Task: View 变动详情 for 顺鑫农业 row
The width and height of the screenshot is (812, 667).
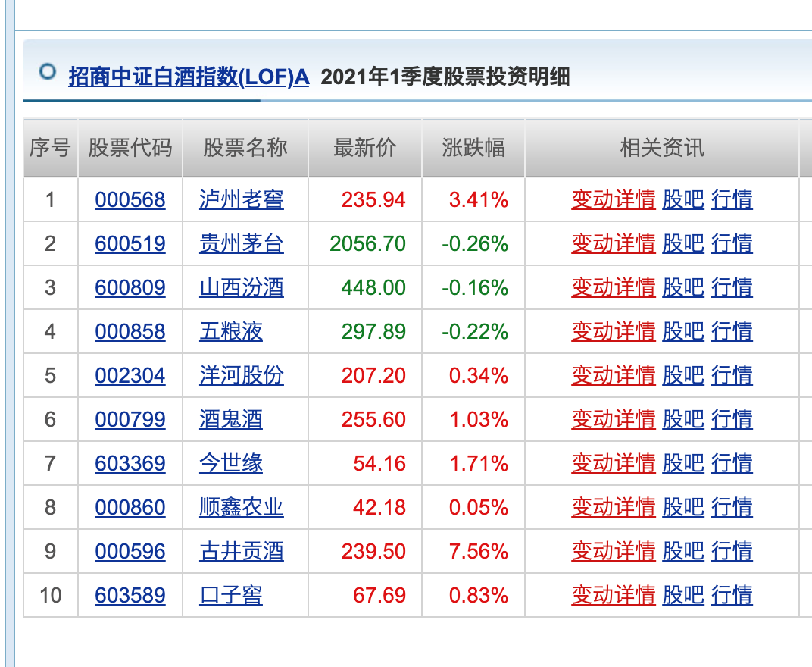Action: 613,507
